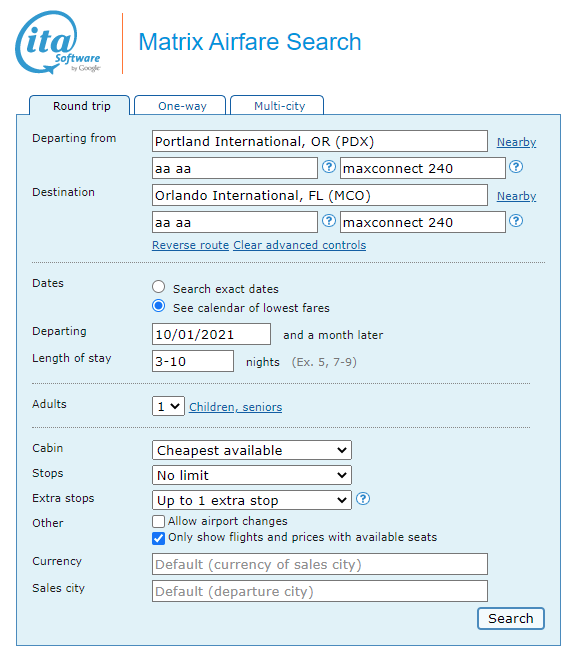The height and width of the screenshot is (658, 566).
Task: Open the Stops No limit dropdown
Action: tap(252, 475)
